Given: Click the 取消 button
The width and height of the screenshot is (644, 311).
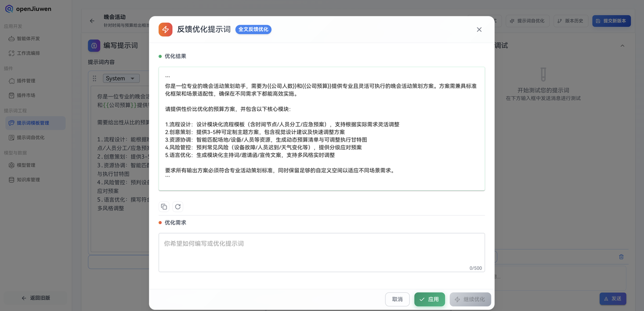Looking at the screenshot, I should [x=397, y=299].
